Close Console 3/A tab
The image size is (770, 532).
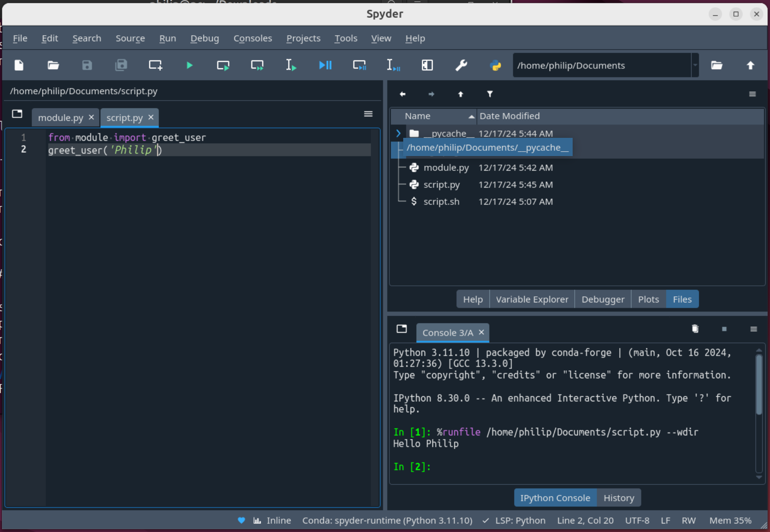click(481, 332)
